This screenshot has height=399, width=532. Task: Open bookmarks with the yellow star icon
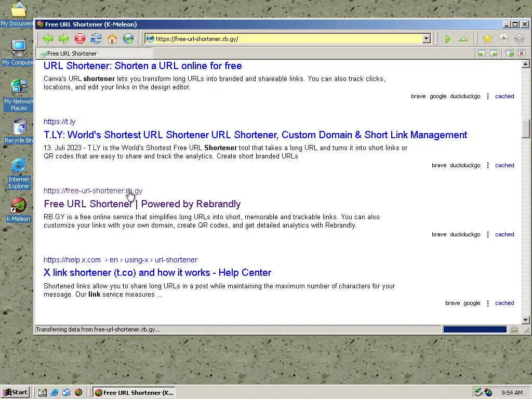click(487, 39)
